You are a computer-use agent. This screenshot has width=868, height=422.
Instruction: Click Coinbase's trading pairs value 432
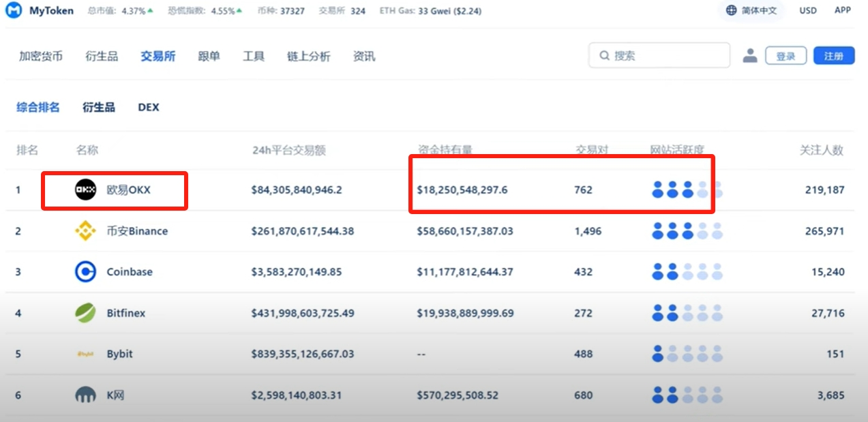(x=584, y=272)
